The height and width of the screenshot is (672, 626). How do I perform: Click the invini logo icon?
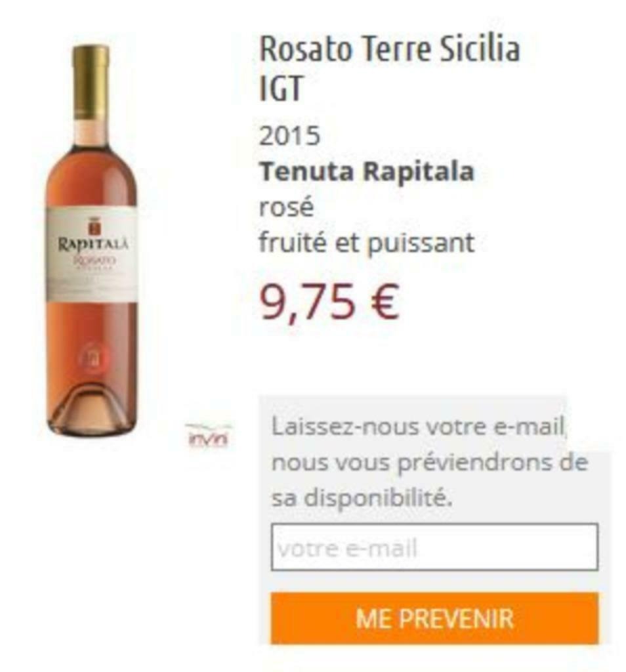[x=208, y=436]
